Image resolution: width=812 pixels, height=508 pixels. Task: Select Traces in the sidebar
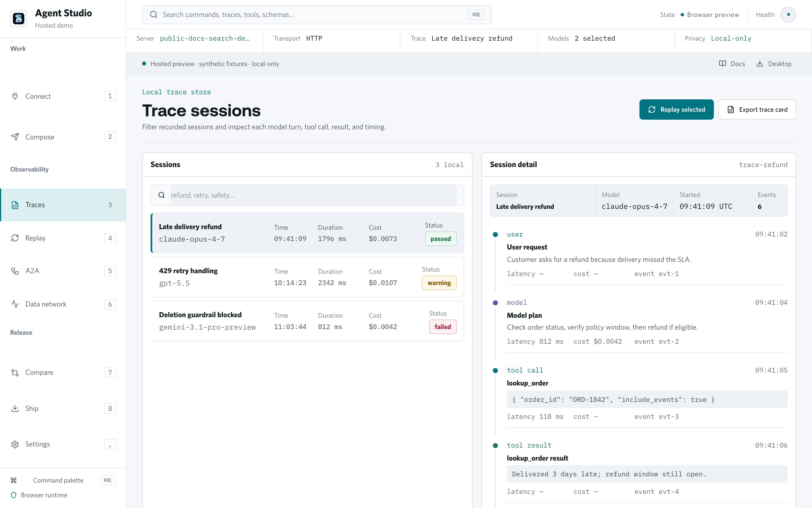pos(63,205)
